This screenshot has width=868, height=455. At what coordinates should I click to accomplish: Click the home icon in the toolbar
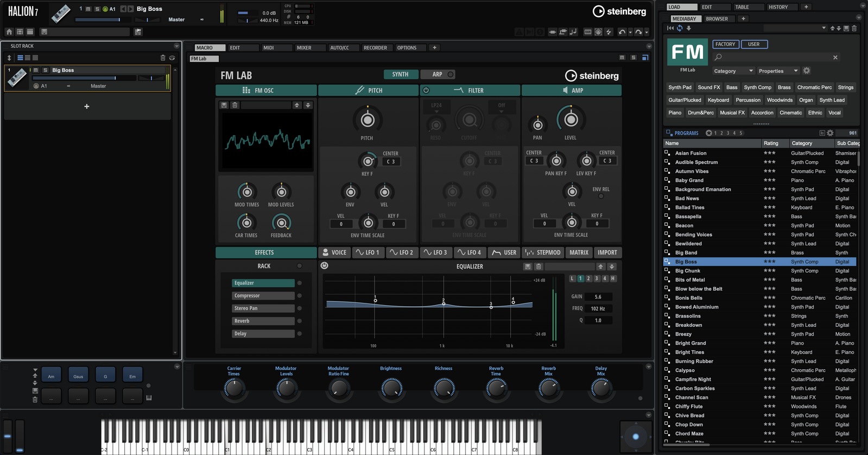pyautogui.click(x=9, y=32)
